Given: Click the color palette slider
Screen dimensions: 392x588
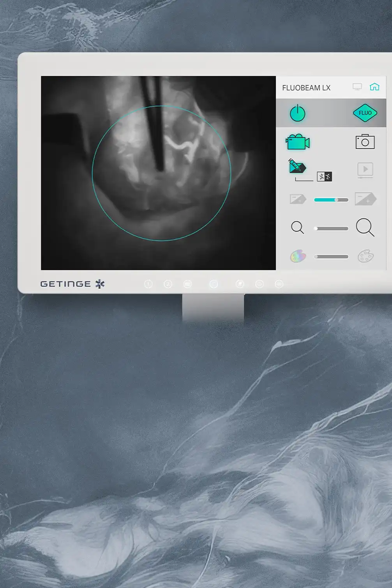Looking at the screenshot, I should click(x=331, y=257).
